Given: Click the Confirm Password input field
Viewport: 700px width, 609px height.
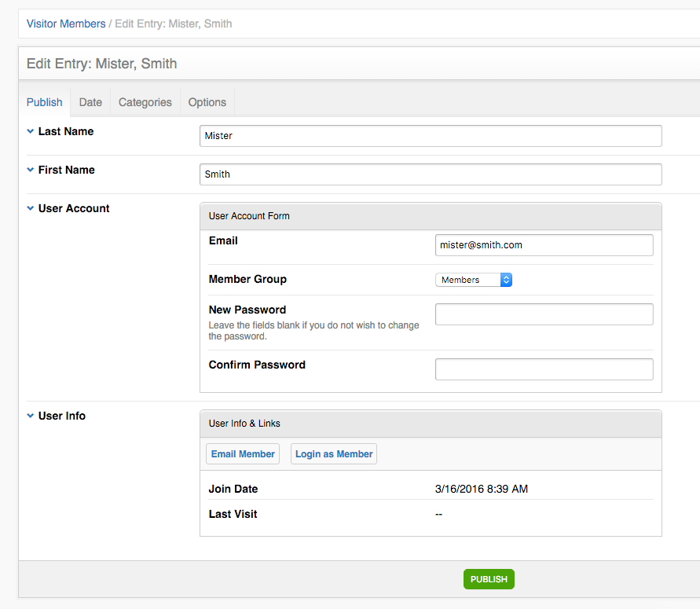Looking at the screenshot, I should click(544, 369).
